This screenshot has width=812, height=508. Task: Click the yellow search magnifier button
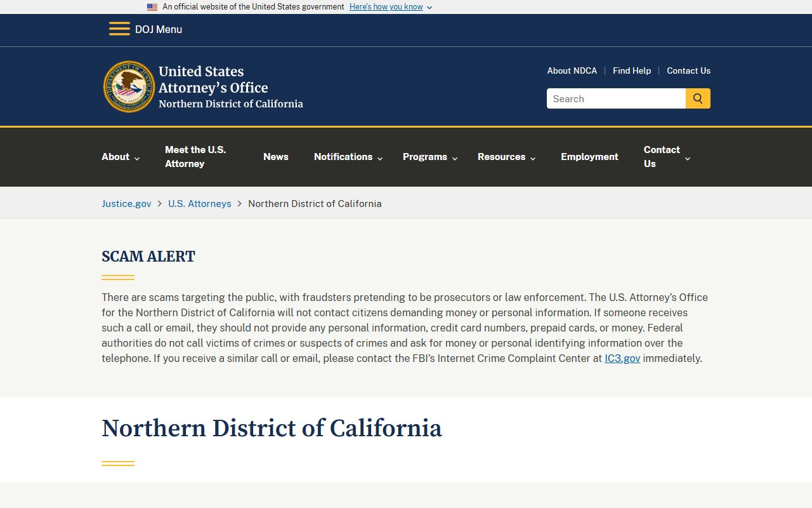coord(698,98)
